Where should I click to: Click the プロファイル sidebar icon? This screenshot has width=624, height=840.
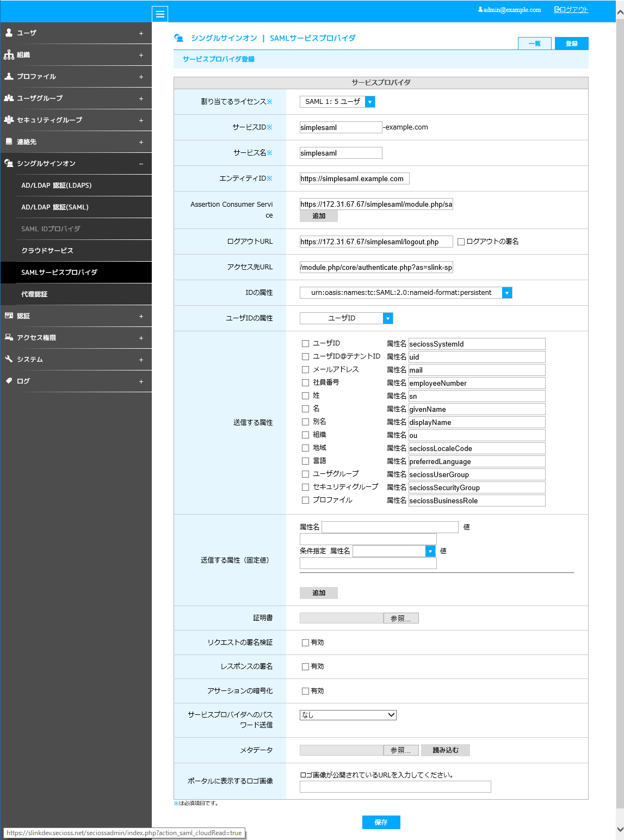click(x=9, y=76)
